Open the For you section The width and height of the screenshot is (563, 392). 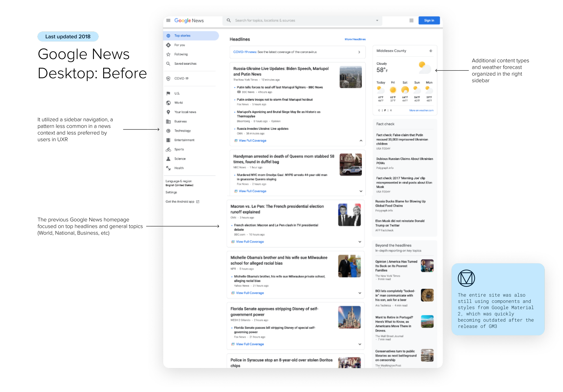pyautogui.click(x=180, y=45)
